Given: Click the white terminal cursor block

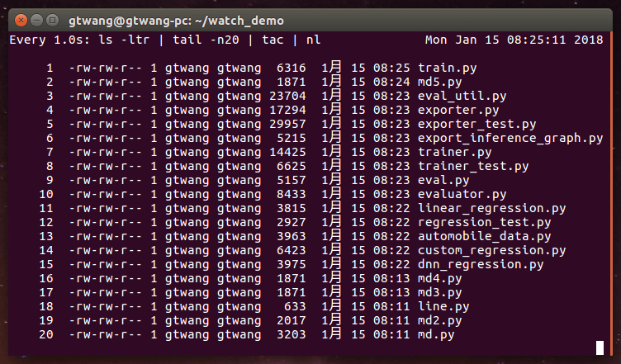Looking at the screenshot, I should click(600, 347).
